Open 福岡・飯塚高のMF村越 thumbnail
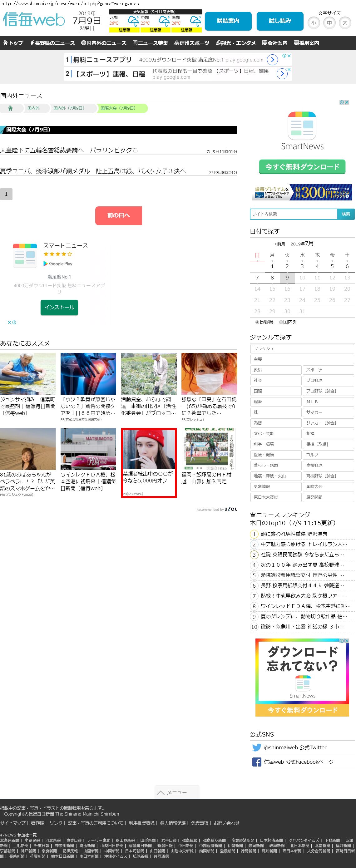 [209, 449]
